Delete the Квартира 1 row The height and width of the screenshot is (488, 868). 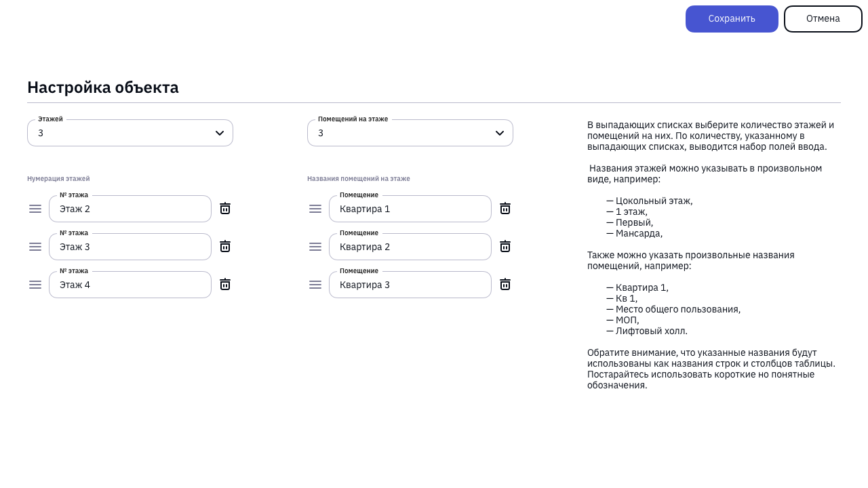(505, 209)
